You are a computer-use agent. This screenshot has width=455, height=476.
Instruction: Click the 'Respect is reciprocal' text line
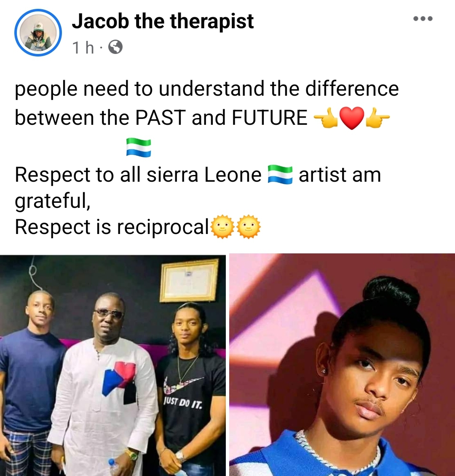pyautogui.click(x=112, y=227)
